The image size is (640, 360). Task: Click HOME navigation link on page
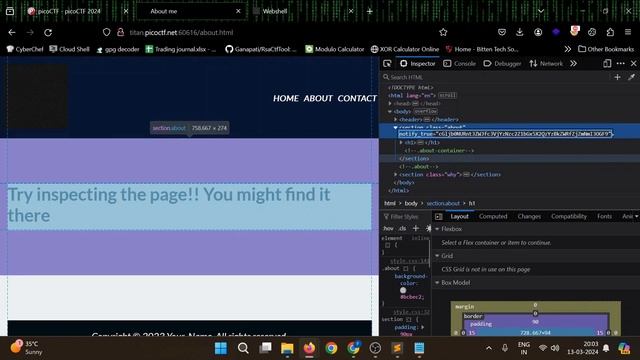(x=286, y=98)
